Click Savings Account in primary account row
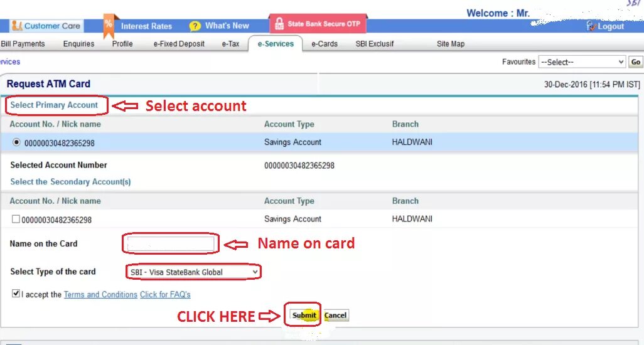This screenshot has width=644, height=345. coord(293,142)
